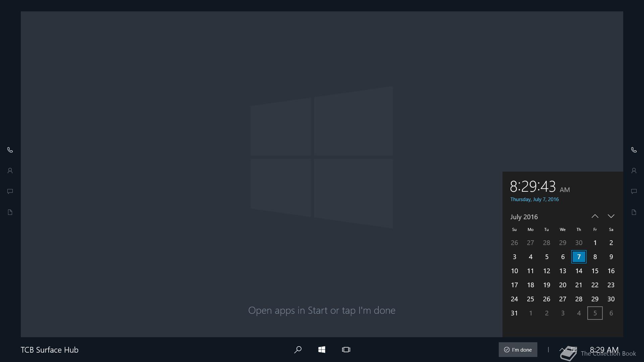Select July 31 in calendar
The image size is (644, 362).
515,313
